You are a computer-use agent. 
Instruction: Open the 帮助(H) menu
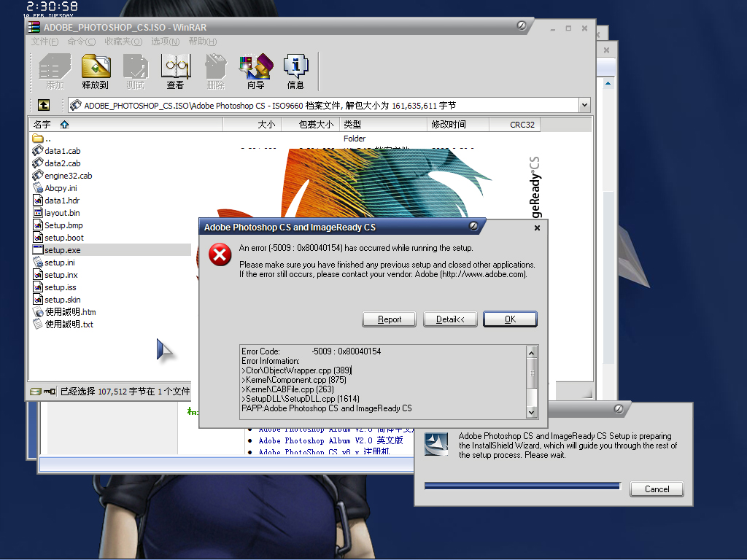pyautogui.click(x=203, y=42)
